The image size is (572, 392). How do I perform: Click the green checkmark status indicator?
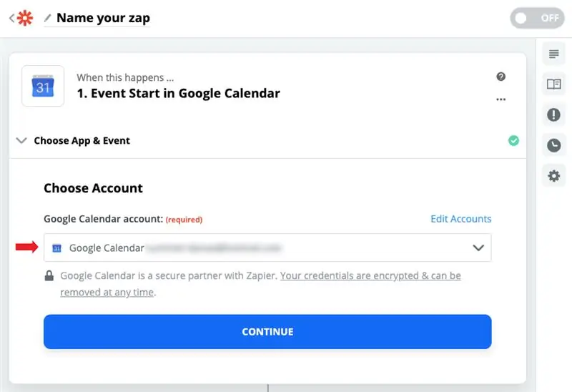pos(513,140)
